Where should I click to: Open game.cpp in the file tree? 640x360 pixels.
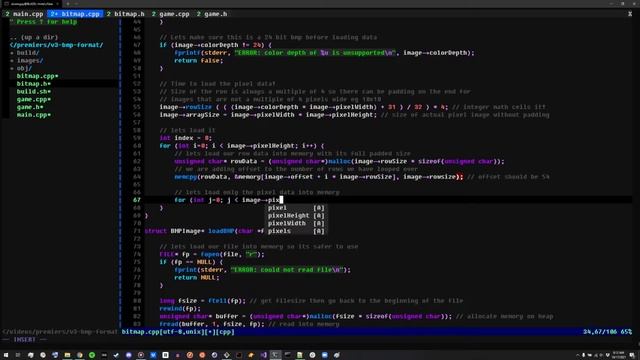[x=34, y=99]
